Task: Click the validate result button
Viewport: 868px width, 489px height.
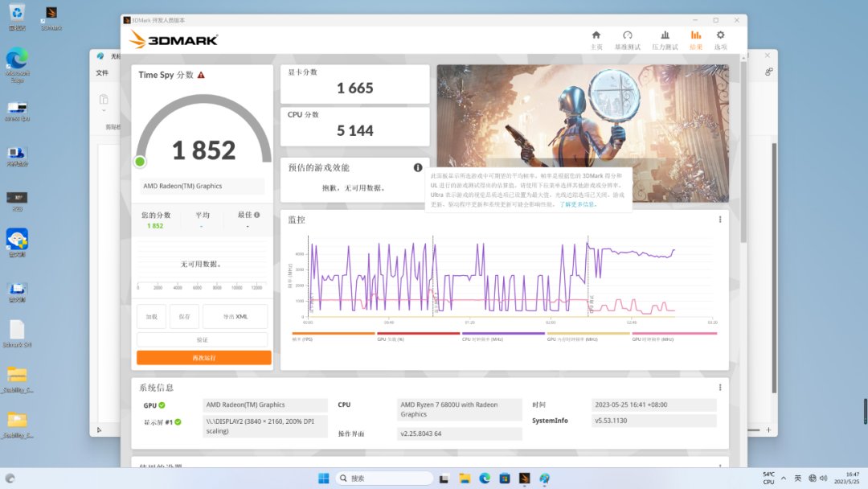Action: (x=202, y=339)
